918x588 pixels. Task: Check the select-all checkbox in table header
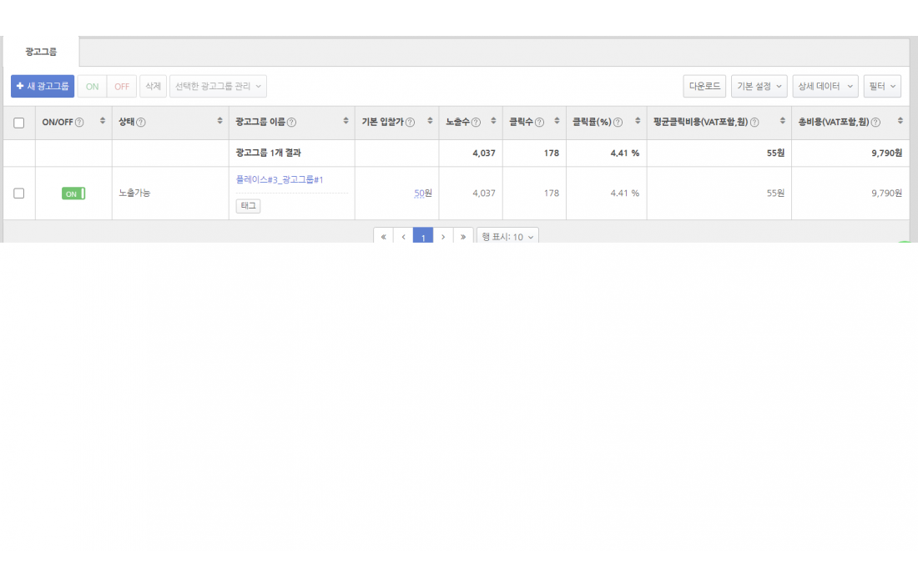coord(19,123)
